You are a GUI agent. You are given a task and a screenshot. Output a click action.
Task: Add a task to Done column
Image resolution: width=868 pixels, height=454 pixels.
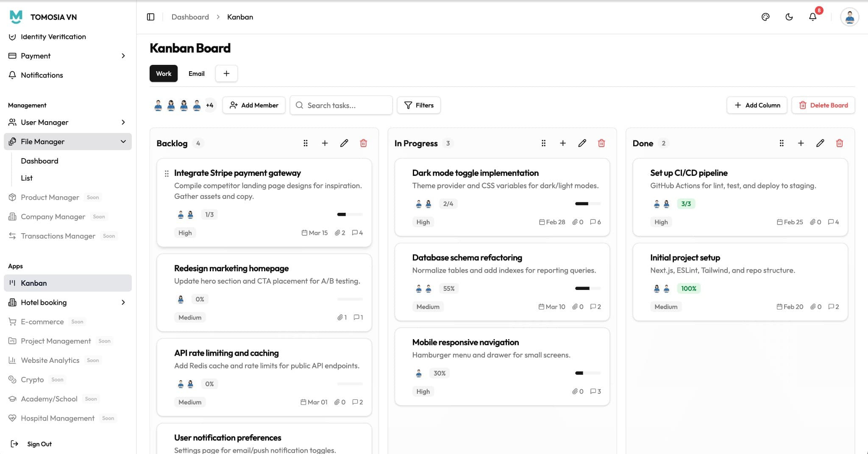click(x=801, y=143)
